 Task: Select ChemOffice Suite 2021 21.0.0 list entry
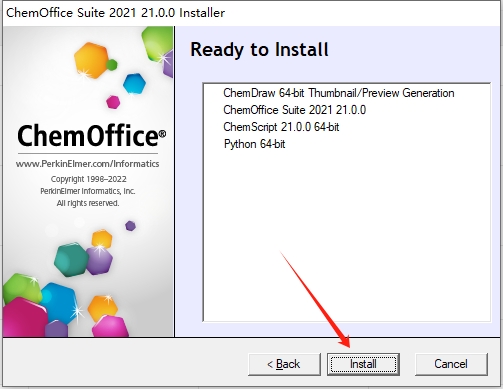295,110
